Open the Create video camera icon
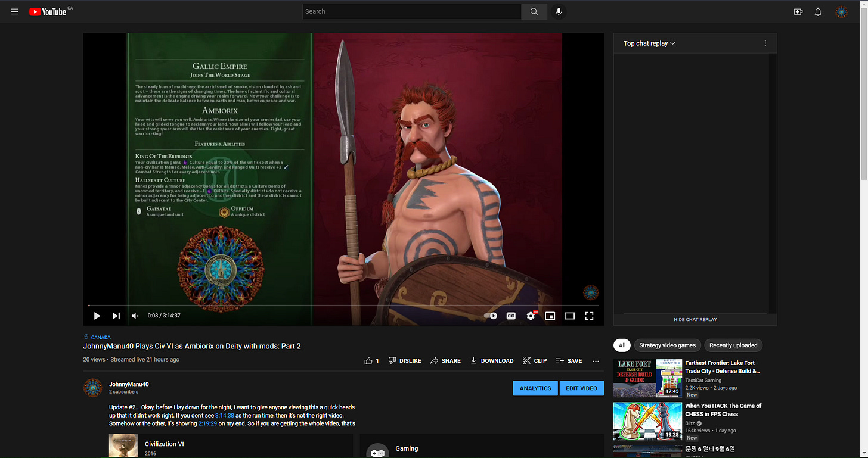The width and height of the screenshot is (868, 458). 798,11
